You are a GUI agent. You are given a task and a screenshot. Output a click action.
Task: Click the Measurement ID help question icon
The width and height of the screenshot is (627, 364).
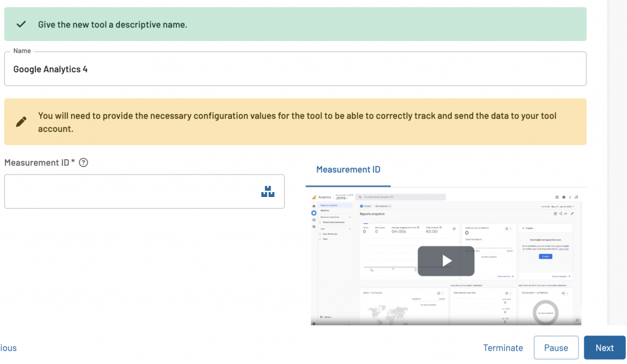(x=83, y=163)
